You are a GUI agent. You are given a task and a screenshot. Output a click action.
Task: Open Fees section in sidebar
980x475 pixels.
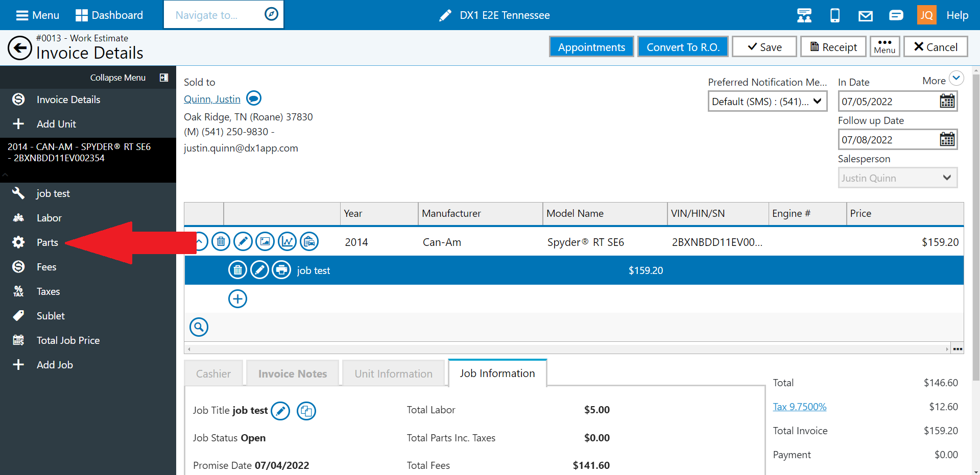[x=46, y=267]
